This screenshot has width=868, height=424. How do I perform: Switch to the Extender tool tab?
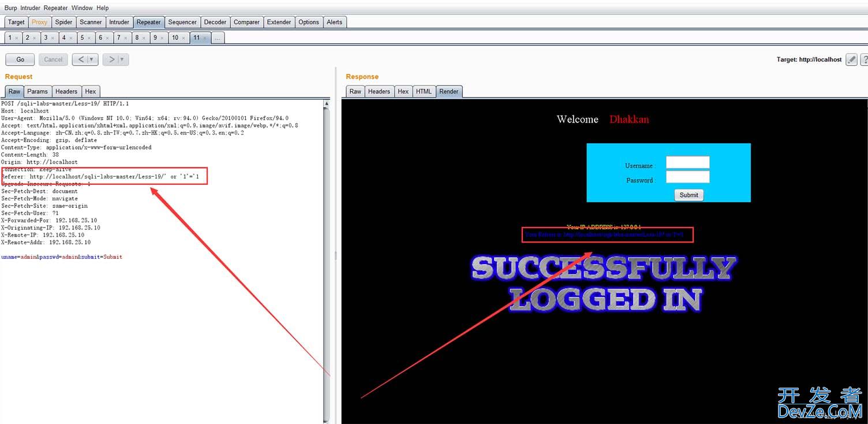[x=279, y=22]
